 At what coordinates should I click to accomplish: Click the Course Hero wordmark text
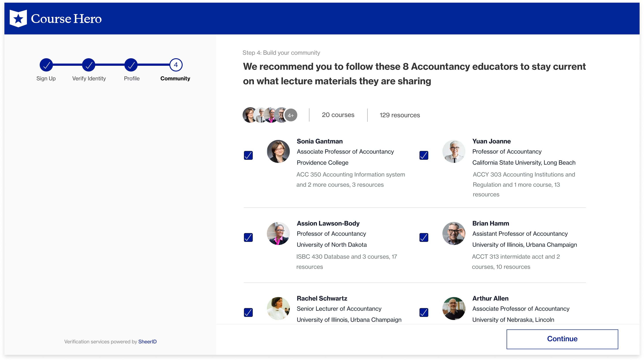pos(66,19)
